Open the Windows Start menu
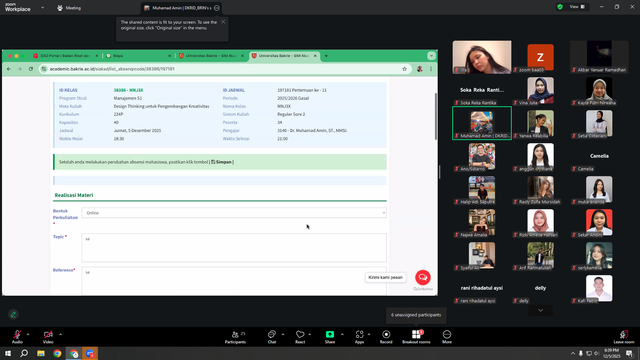 (8, 353)
